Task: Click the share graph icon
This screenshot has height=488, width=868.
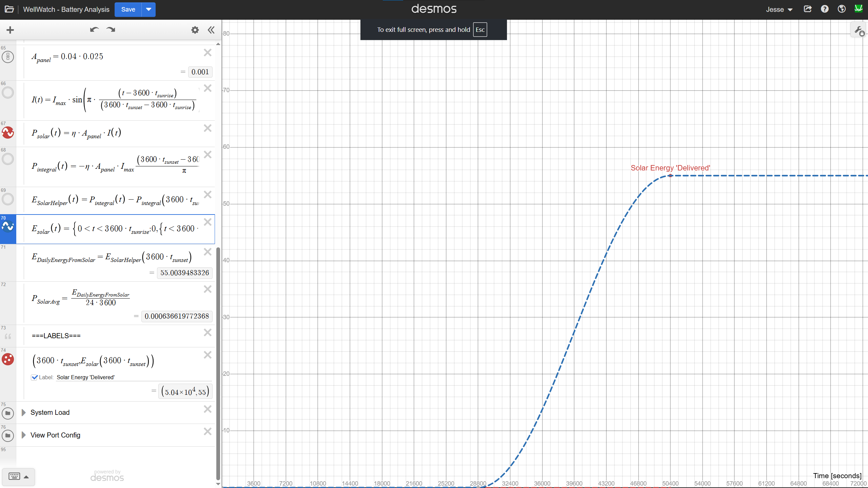Action: click(x=808, y=9)
